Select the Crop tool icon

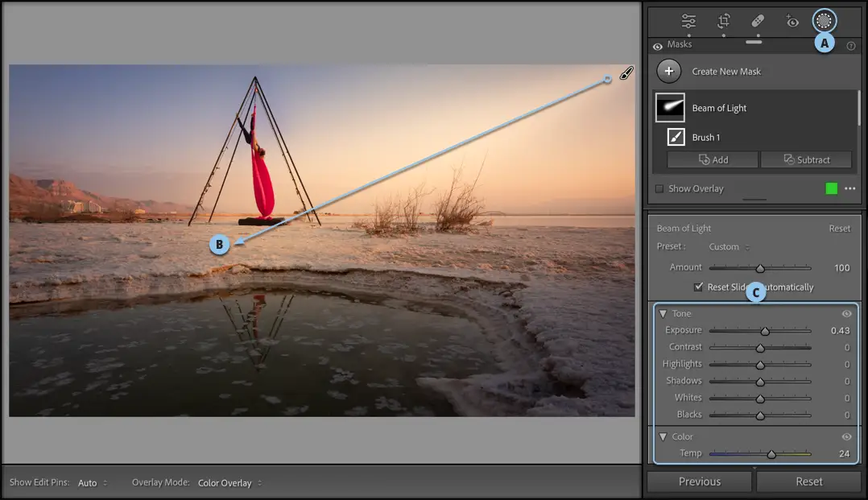pos(724,22)
